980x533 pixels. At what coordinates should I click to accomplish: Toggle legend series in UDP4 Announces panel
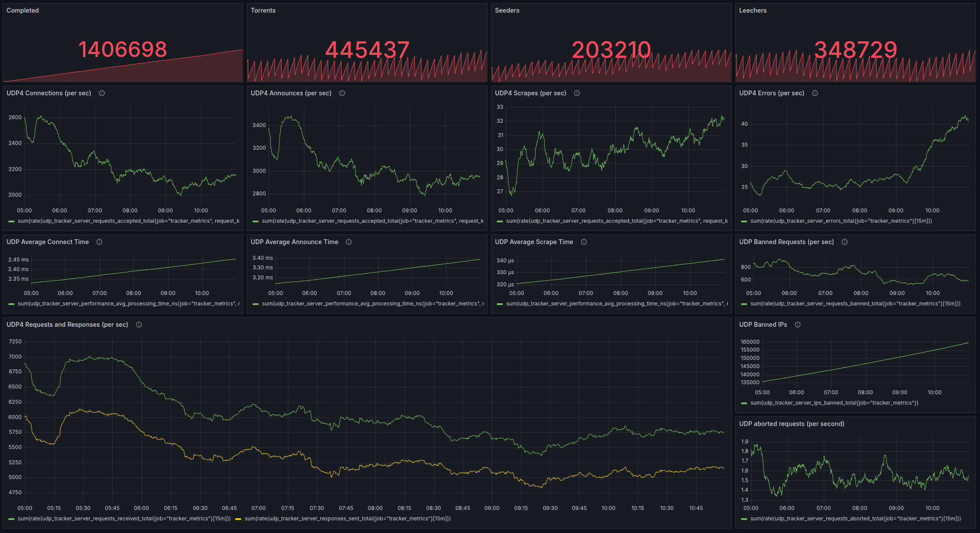pyautogui.click(x=373, y=221)
